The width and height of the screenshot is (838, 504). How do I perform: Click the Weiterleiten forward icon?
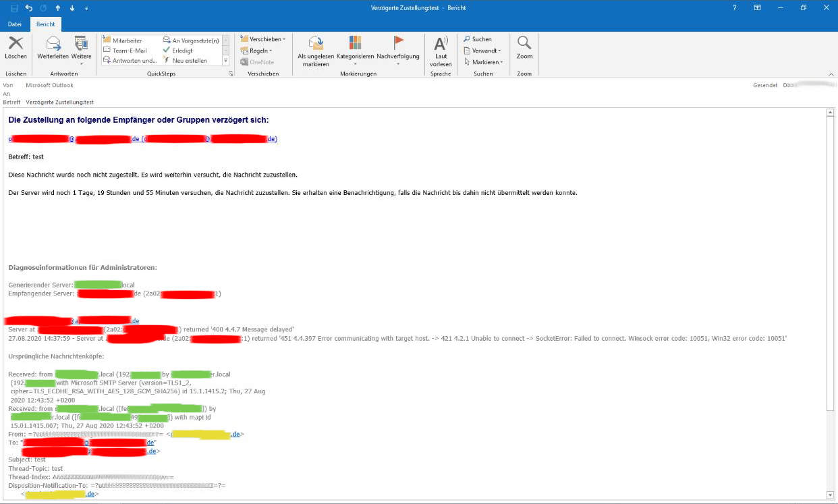pyautogui.click(x=53, y=45)
